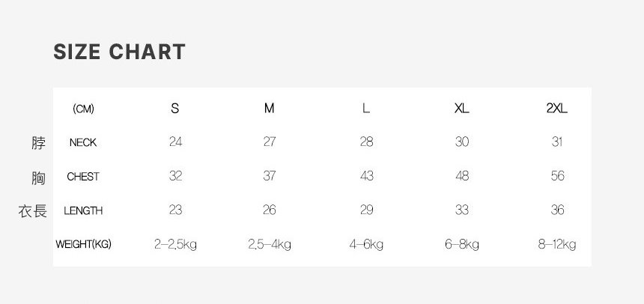Click the CHEST row label

pos(83,177)
